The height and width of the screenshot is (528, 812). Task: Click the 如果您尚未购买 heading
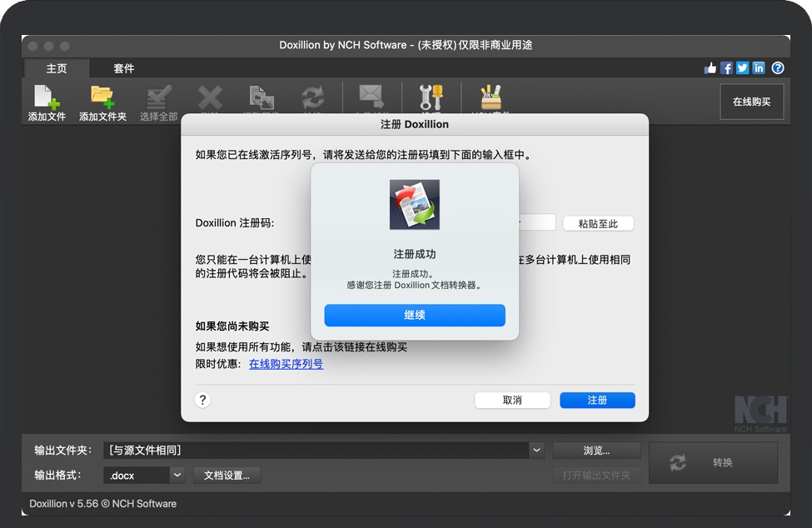[232, 326]
